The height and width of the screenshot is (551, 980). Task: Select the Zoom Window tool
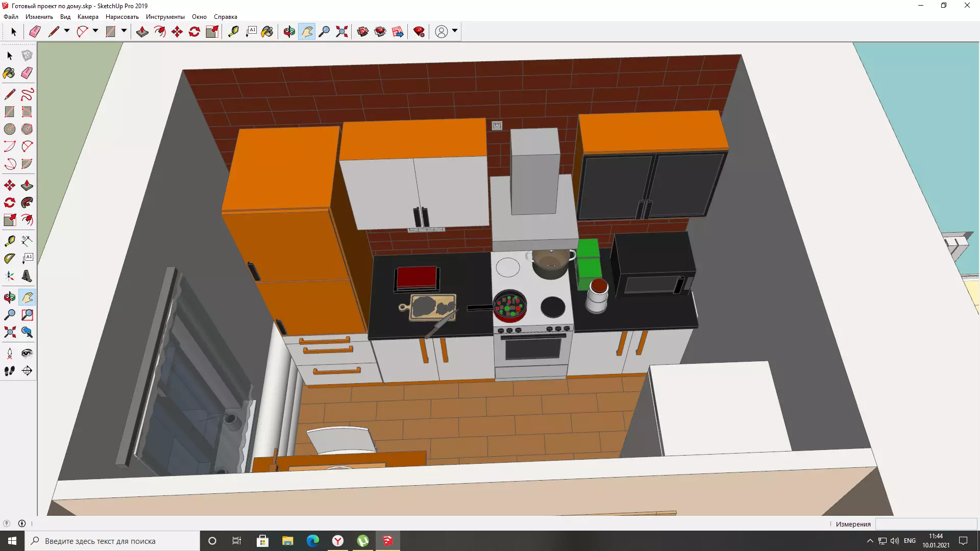27,315
